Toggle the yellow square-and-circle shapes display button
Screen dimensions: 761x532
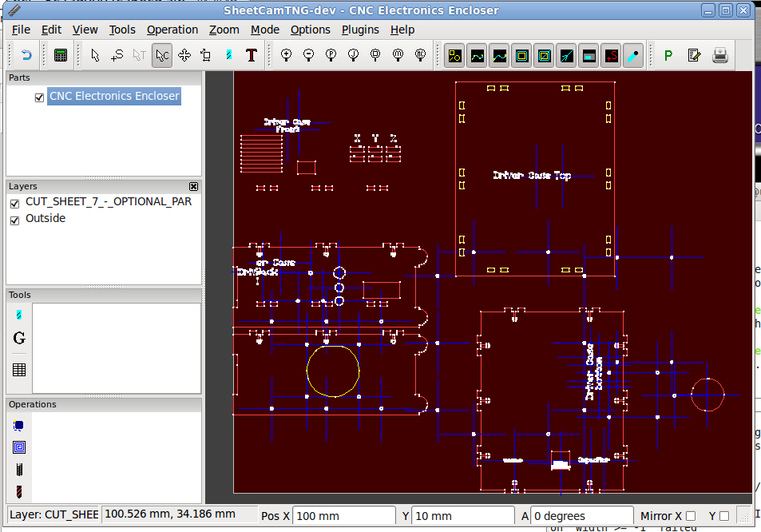point(454,56)
